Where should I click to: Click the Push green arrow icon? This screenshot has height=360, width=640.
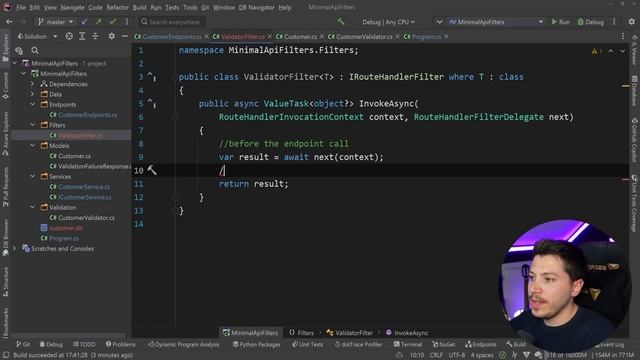[x=98, y=22]
